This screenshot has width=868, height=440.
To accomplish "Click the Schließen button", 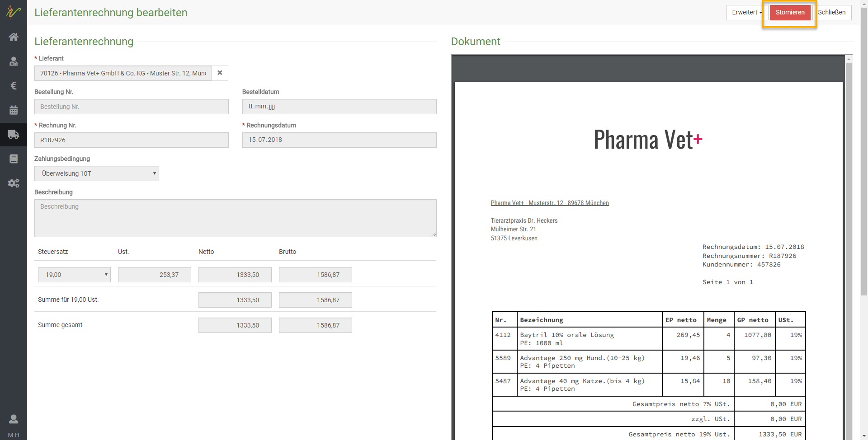I will point(831,13).
